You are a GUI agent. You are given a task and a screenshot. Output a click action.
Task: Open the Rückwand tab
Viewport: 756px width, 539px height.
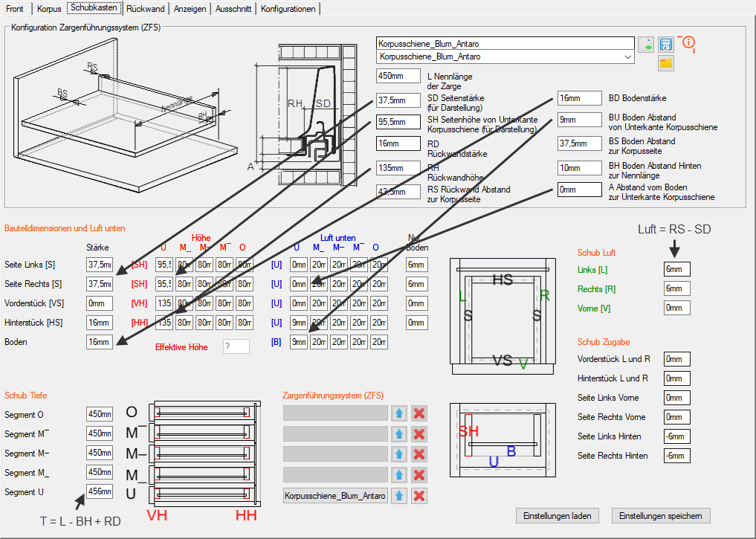click(x=146, y=9)
